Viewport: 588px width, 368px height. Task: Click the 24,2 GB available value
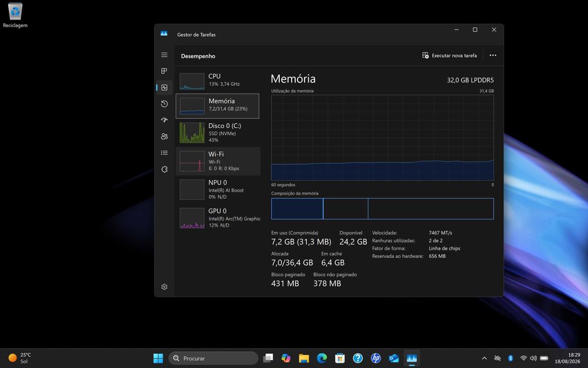(353, 242)
